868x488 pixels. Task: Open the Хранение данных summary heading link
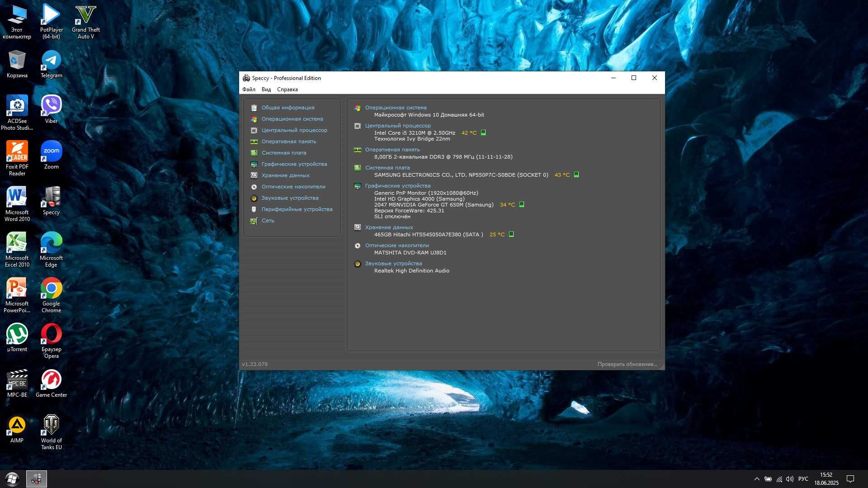[389, 227]
